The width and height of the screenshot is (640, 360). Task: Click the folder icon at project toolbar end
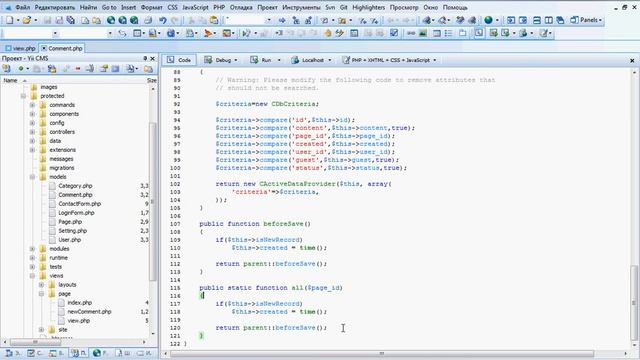click(x=148, y=69)
